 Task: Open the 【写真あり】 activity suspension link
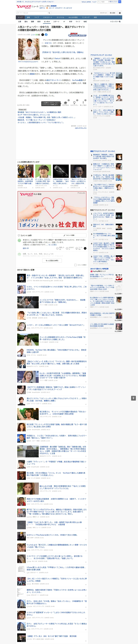click(x=63, y=52)
